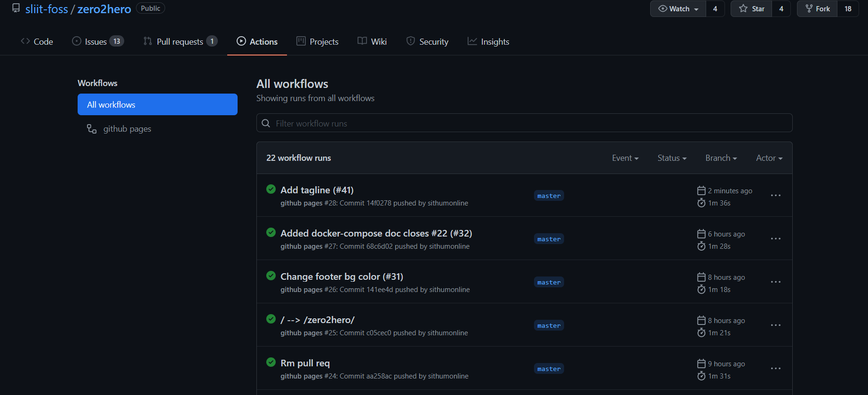Expand the Actor filter dropdown
Viewport: 868px width, 395px height.
769,158
